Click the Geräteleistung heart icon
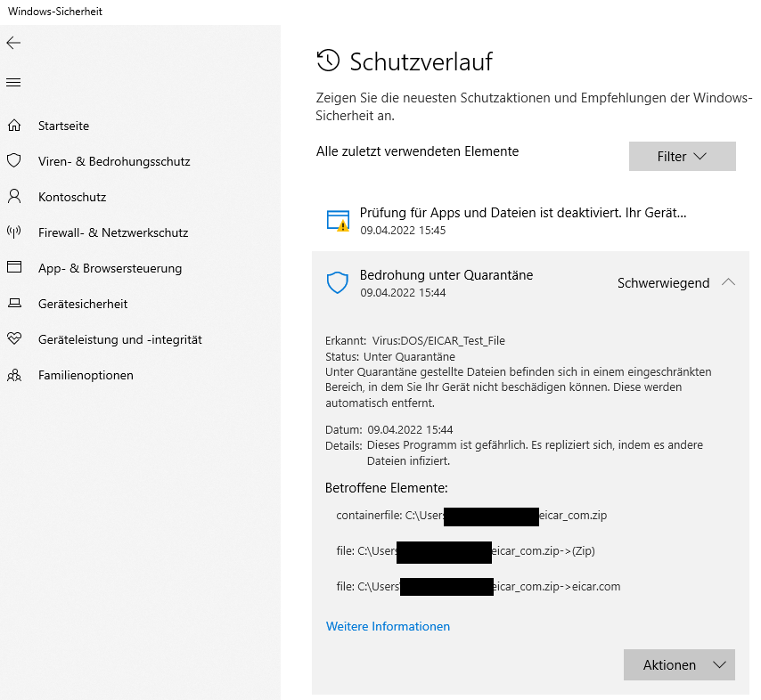 click(13, 339)
